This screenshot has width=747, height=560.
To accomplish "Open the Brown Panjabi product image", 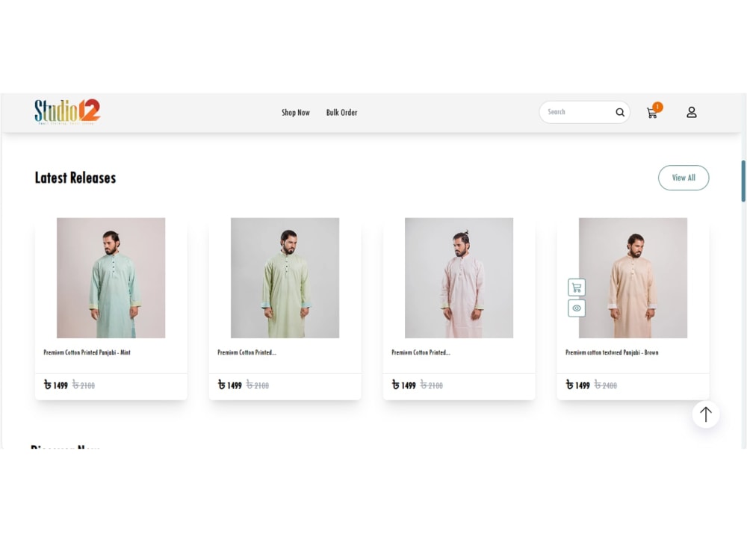I will pos(633,278).
